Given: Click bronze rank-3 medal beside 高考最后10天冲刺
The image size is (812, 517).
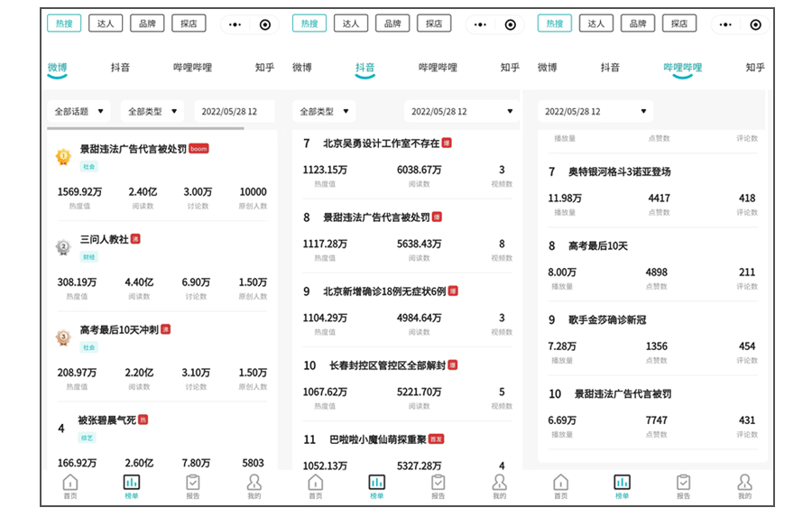Looking at the screenshot, I should click(63, 337).
